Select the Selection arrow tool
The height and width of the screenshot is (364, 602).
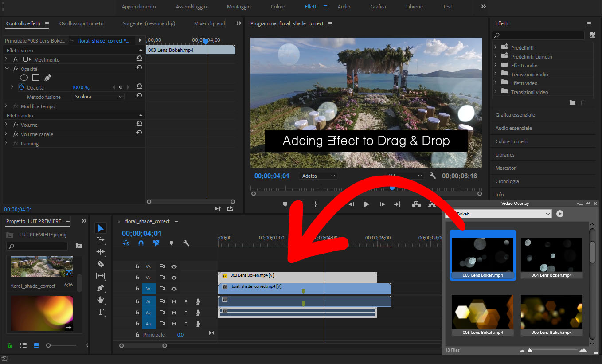(x=101, y=228)
